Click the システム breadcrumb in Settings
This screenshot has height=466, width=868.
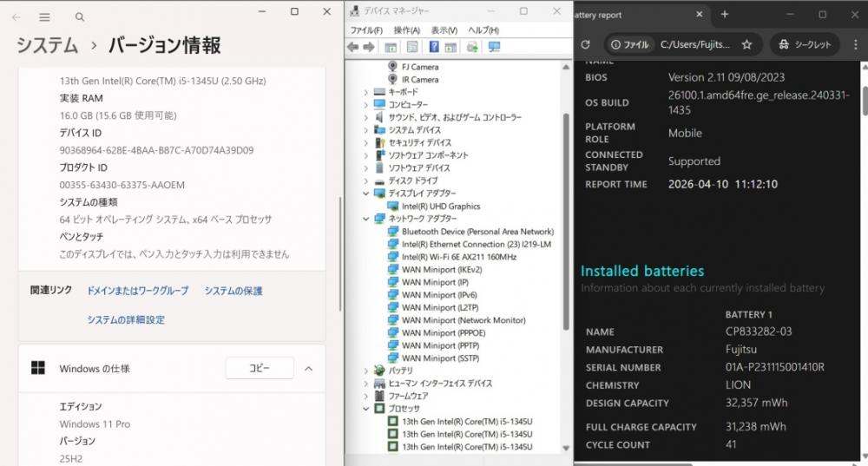tap(47, 45)
